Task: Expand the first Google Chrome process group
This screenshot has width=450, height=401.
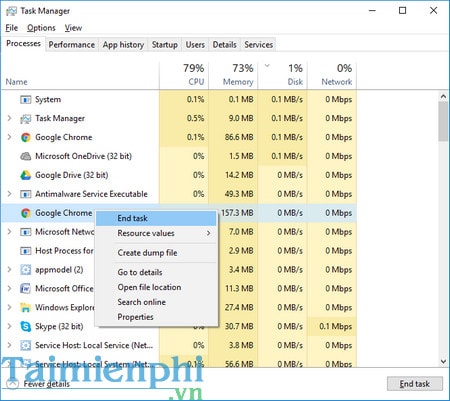Action: (x=9, y=137)
